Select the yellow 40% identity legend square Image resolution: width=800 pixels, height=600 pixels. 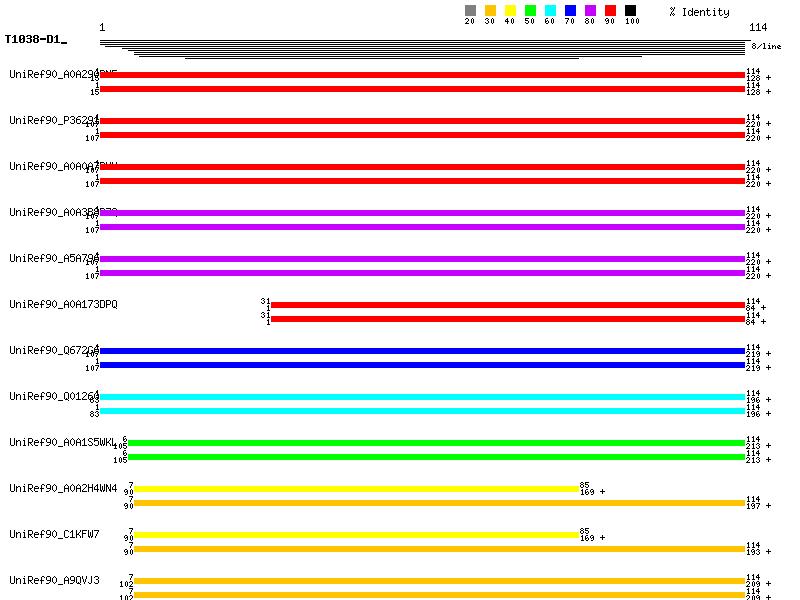510,11
